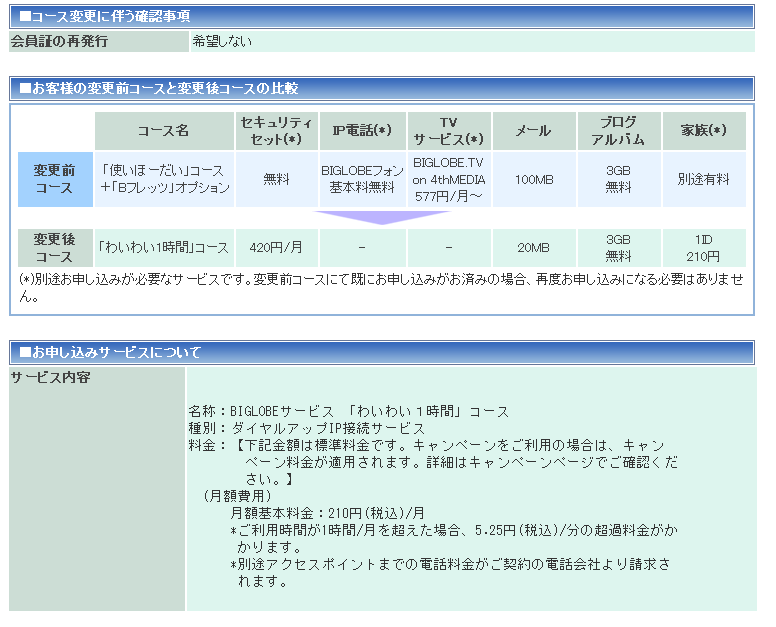Click the *別途アクセスポイントまでの電話料金 note
Image resolution: width=776 pixels, height=627 pixels.
coord(450,572)
